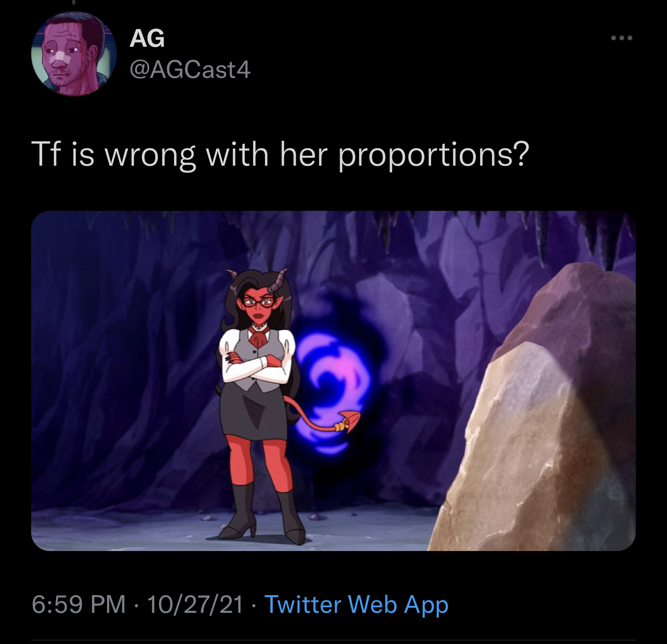Click the character's black skirt
The width and height of the screenshot is (667, 644).
pyautogui.click(x=253, y=414)
